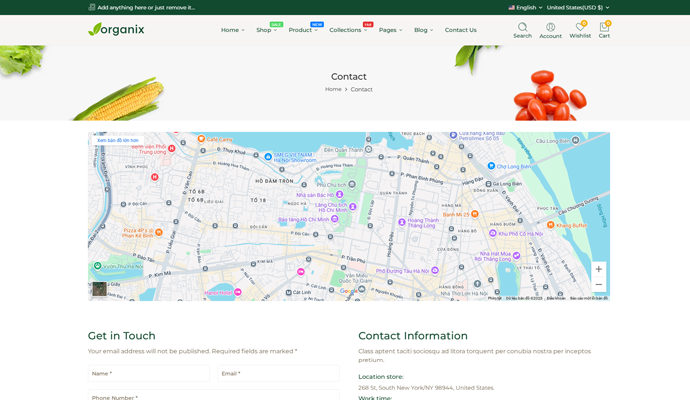
Task: Zoom out on the map
Action: pyautogui.click(x=598, y=285)
